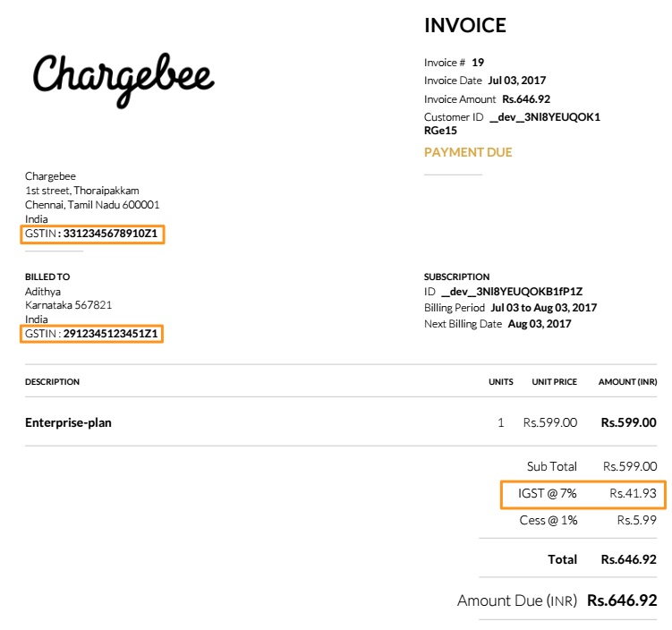Click the Sub Total value Rs.599.00
The image size is (672, 630).
(x=630, y=466)
